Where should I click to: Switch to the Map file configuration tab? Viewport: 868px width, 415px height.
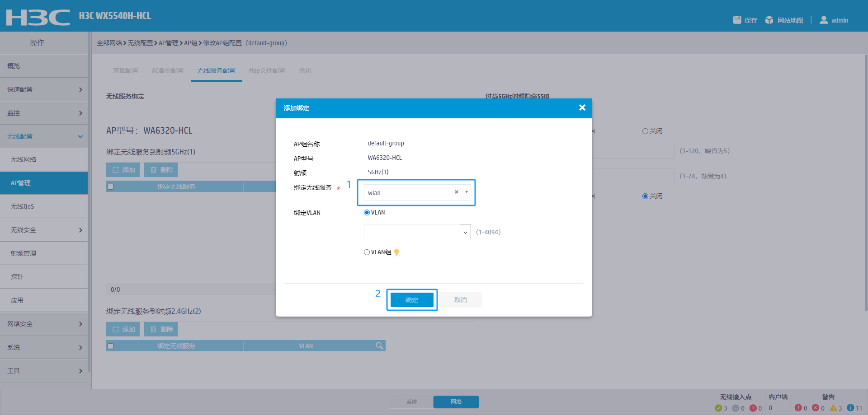click(x=267, y=70)
